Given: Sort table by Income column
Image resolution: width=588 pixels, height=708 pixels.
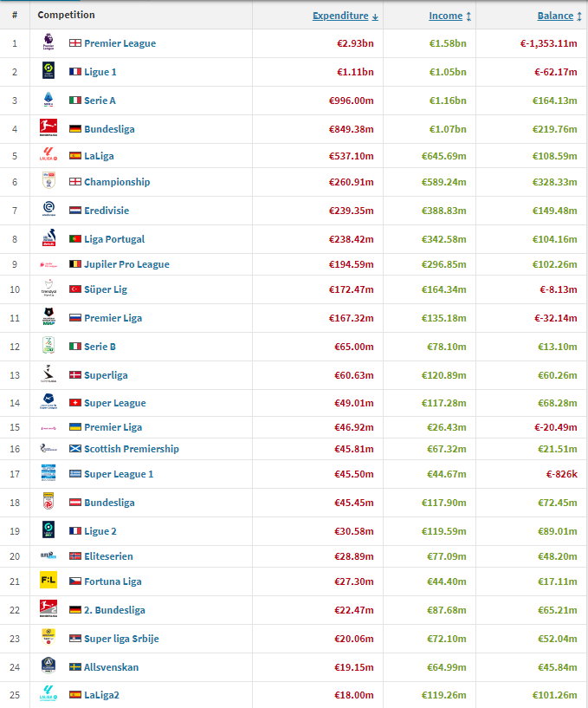Looking at the screenshot, I should [450, 16].
